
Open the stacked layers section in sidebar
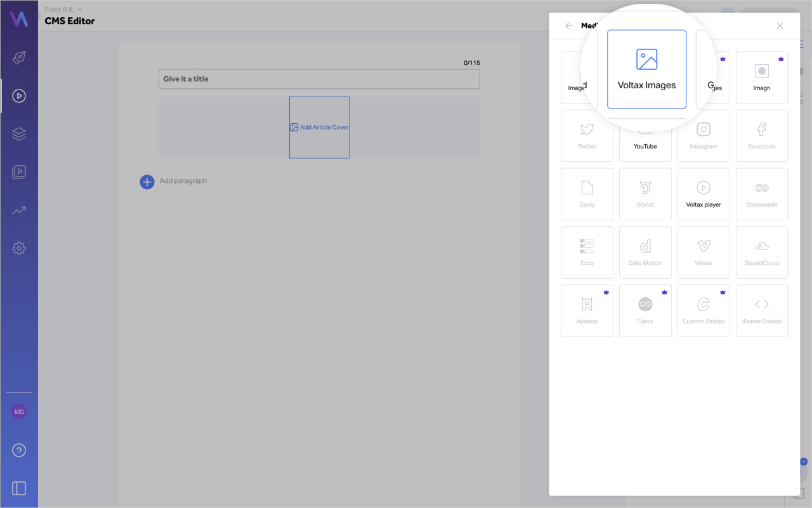19,134
